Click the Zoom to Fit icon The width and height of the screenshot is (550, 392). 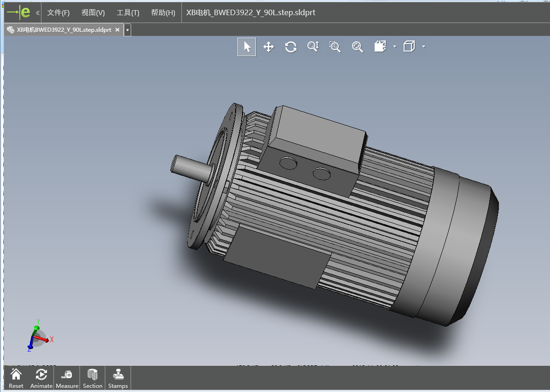(x=358, y=47)
